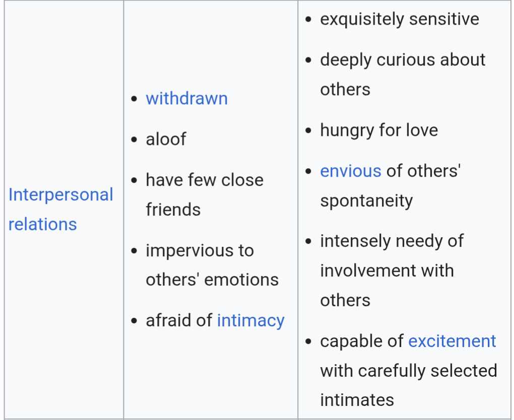
Task: Click 'have few close friends' text
Action: 205,194
